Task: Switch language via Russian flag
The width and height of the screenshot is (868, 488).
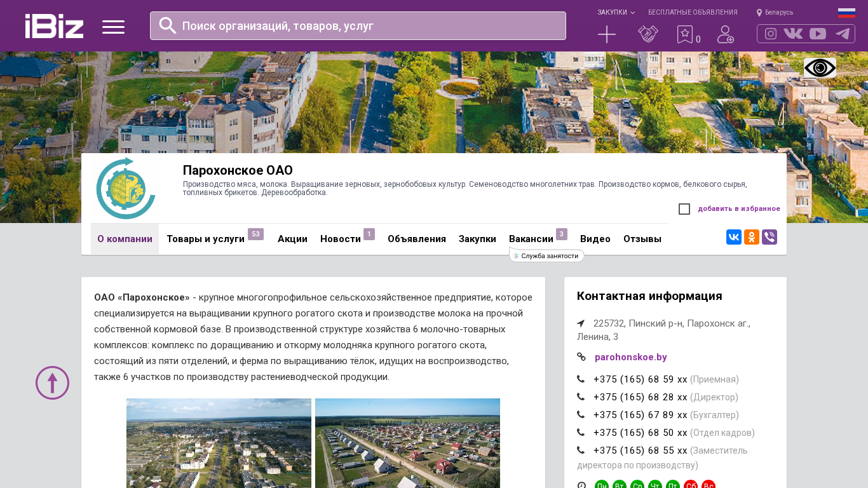Action: point(846,13)
